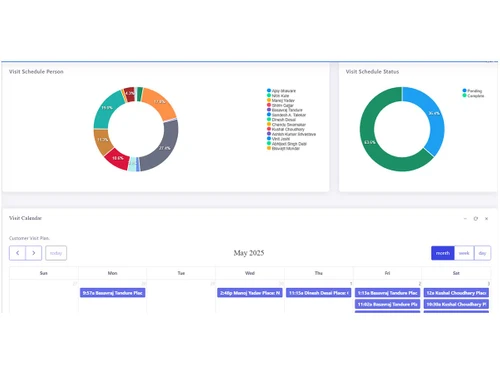Click the May 2025 calendar title
The width and height of the screenshot is (500, 375).
tap(249, 253)
